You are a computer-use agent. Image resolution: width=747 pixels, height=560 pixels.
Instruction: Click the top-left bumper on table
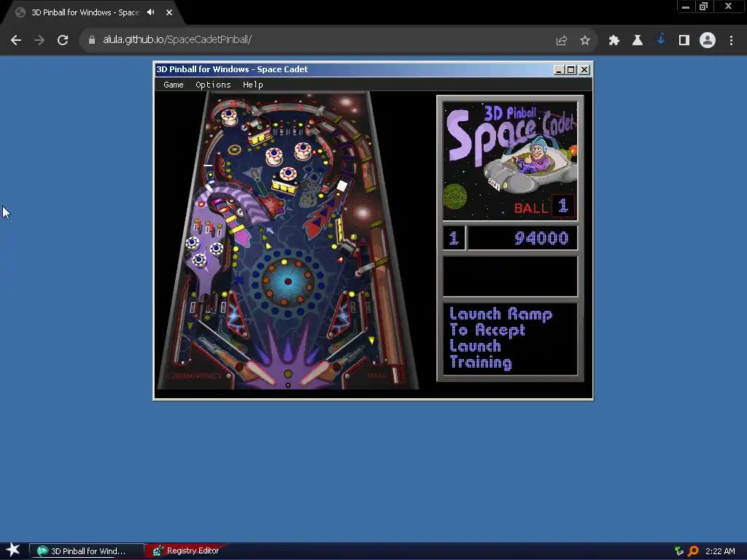229,116
